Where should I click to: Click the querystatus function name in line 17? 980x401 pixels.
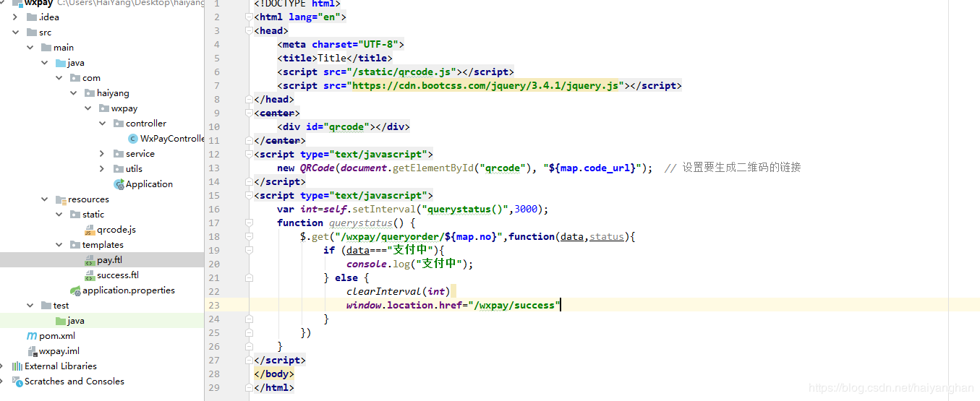[x=361, y=223]
